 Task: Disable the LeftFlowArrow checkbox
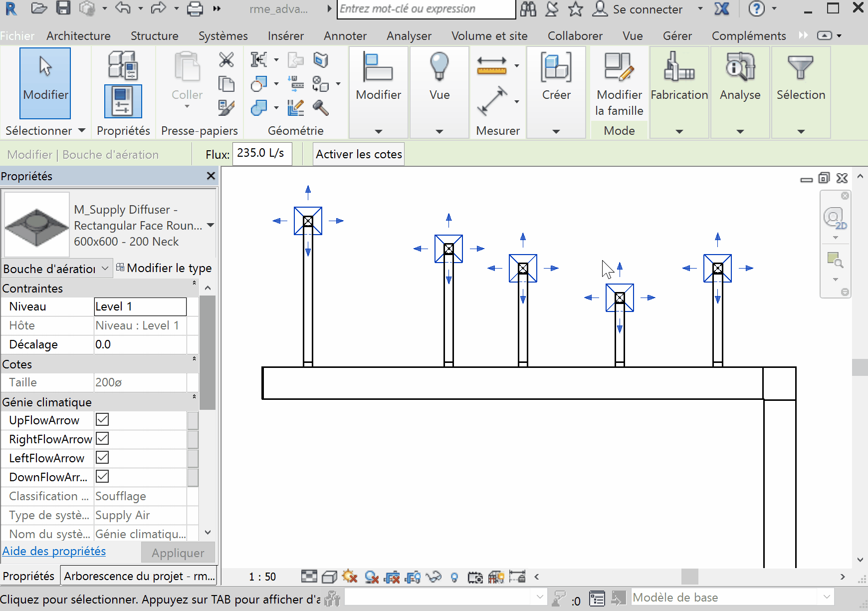tap(102, 458)
